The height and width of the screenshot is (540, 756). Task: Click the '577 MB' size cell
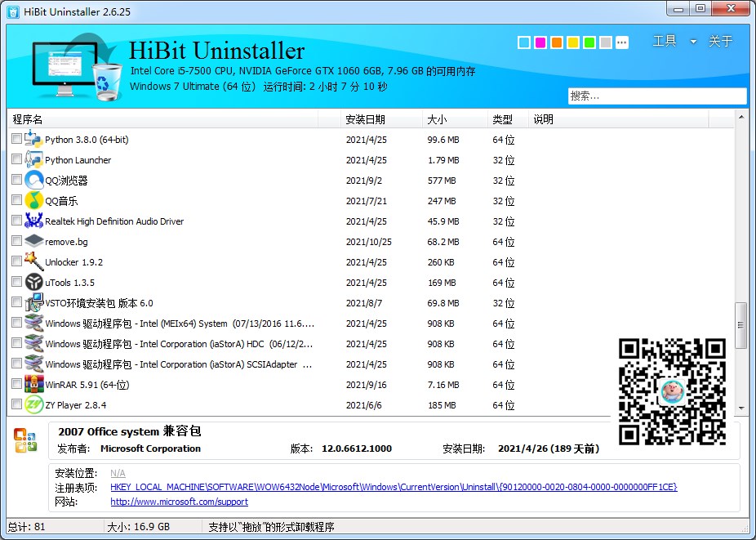click(442, 181)
